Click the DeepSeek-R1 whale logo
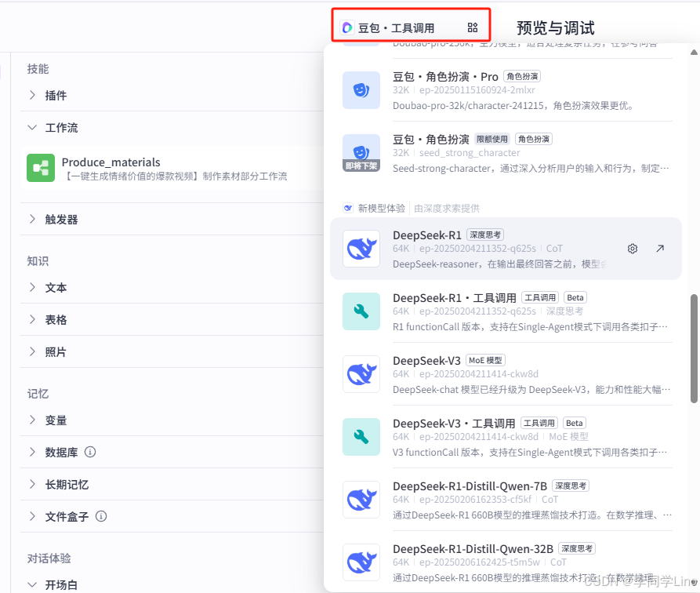The width and height of the screenshot is (700, 593). (361, 249)
